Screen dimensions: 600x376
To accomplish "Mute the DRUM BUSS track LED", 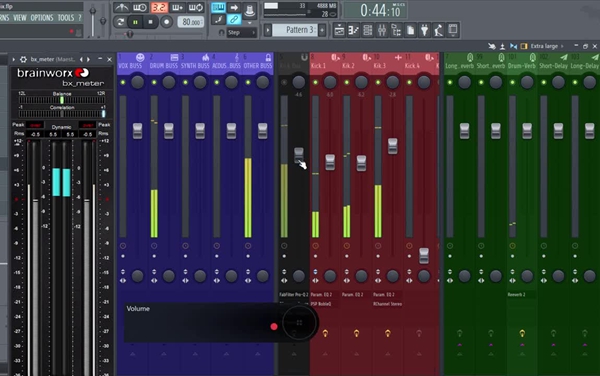I will tap(154, 82).
